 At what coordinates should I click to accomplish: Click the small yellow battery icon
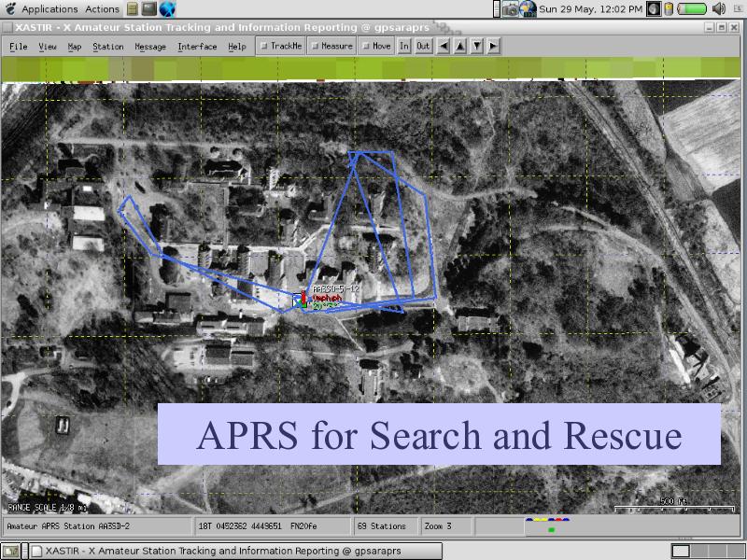tap(669, 9)
